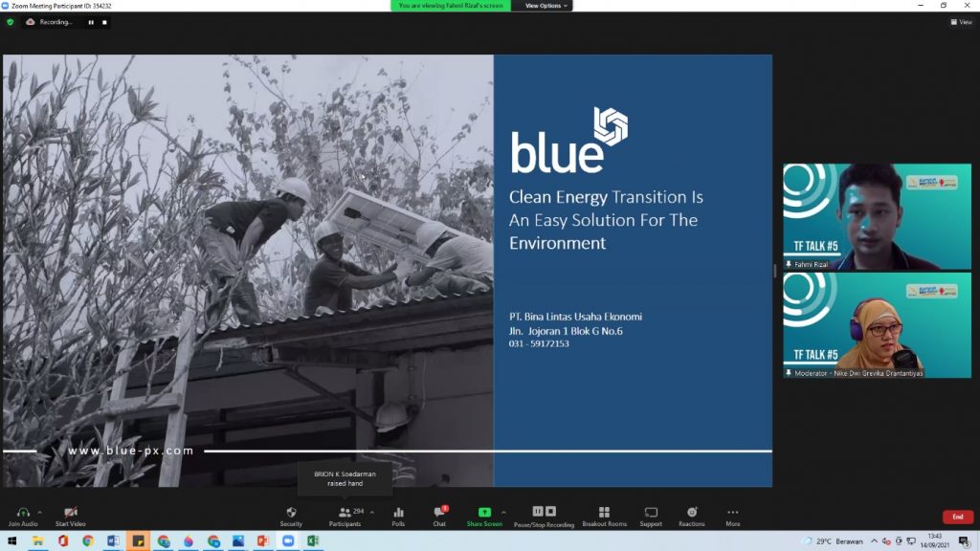Click the www.blue-px.com text on the slide
The image size is (980, 551).
tap(131, 451)
